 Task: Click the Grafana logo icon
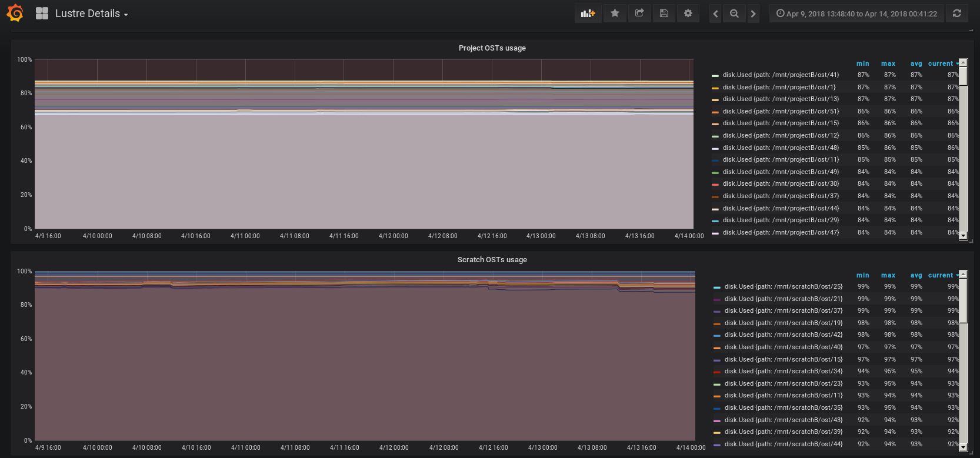pyautogui.click(x=15, y=13)
